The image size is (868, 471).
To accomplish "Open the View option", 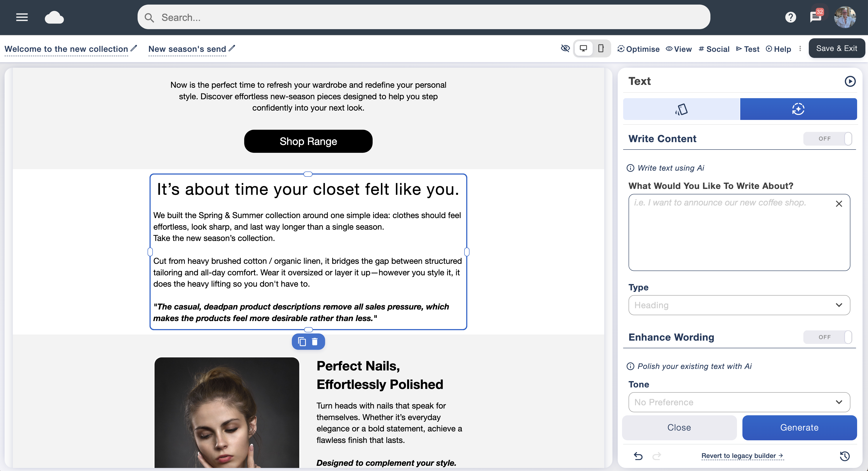I will click(679, 49).
